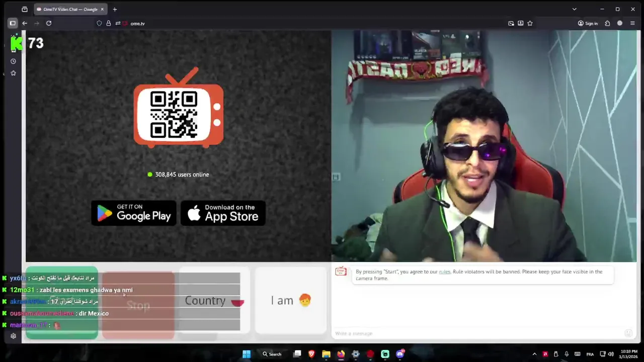The height and width of the screenshot is (362, 644).
Task: Click the 308,845 users online text
Action: tap(182, 174)
